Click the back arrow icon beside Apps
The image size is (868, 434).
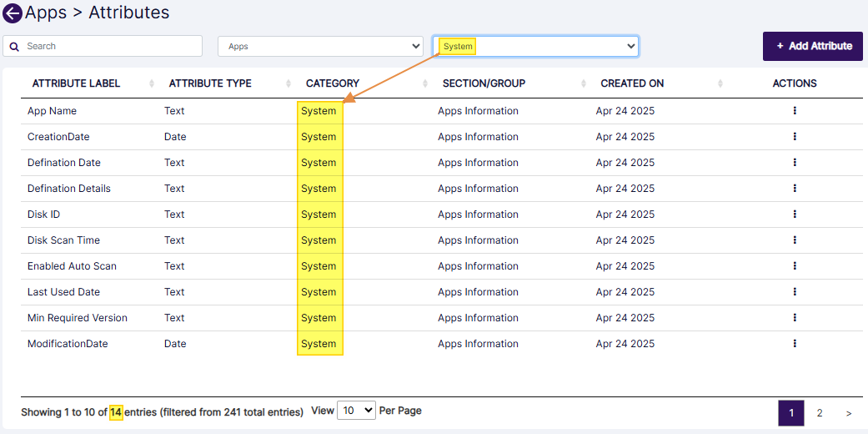tap(13, 13)
